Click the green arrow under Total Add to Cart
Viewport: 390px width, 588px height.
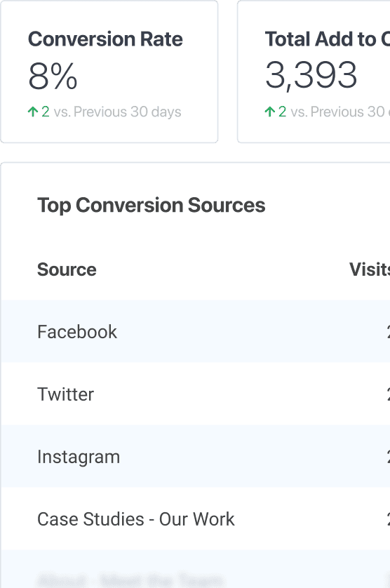coord(269,112)
